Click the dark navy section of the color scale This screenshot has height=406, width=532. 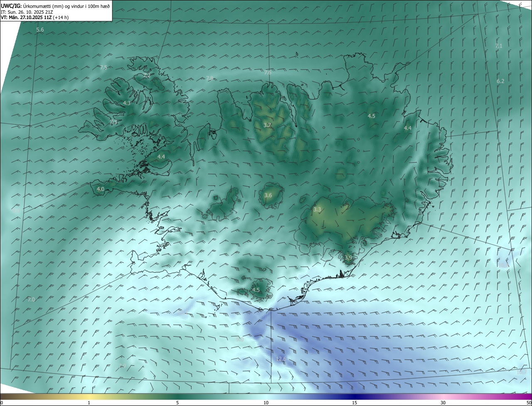[355, 396]
